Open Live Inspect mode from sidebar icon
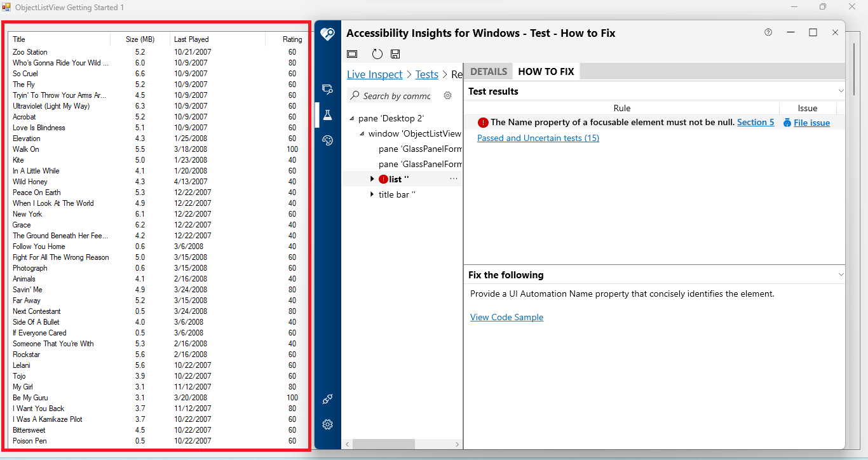Screen dimensions: 868x460 (x=327, y=90)
